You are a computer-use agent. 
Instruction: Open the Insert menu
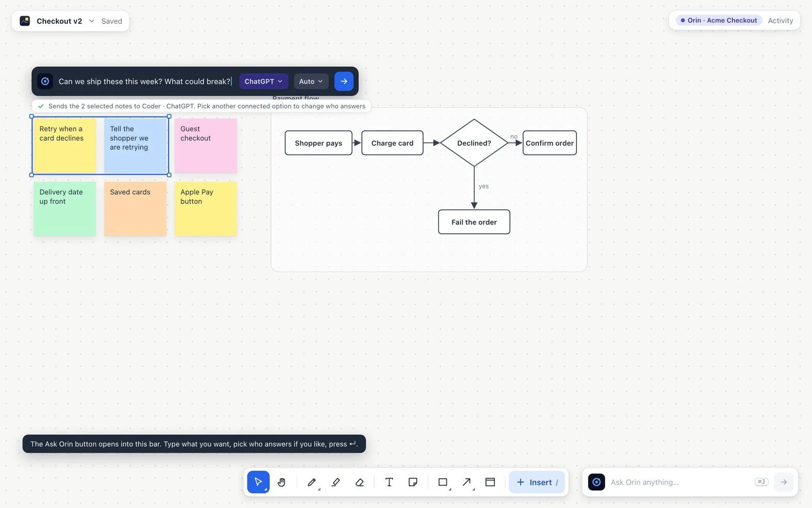[537, 482]
